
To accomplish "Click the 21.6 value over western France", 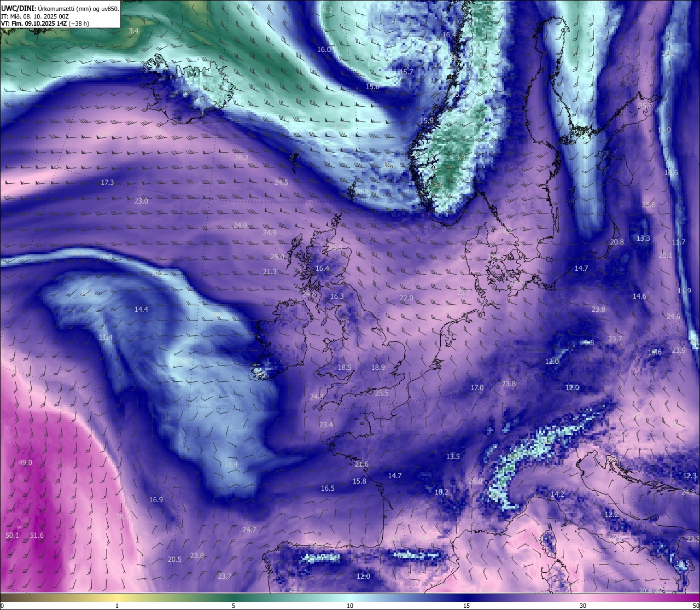I will pos(361,464).
